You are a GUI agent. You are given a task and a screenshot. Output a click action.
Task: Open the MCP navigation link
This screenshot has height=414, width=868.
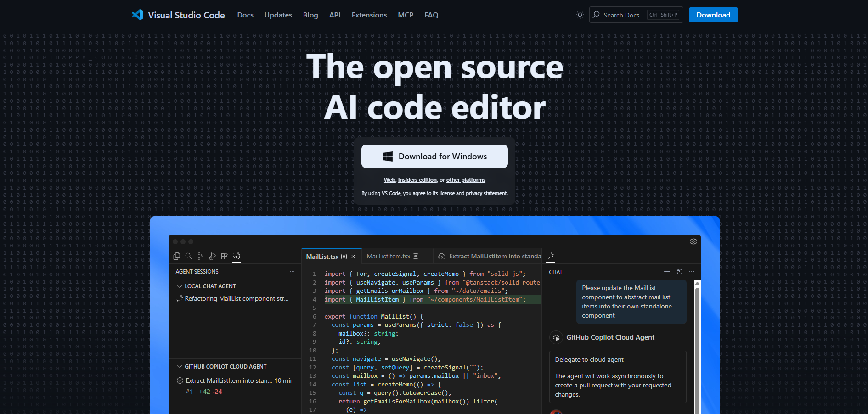406,15
